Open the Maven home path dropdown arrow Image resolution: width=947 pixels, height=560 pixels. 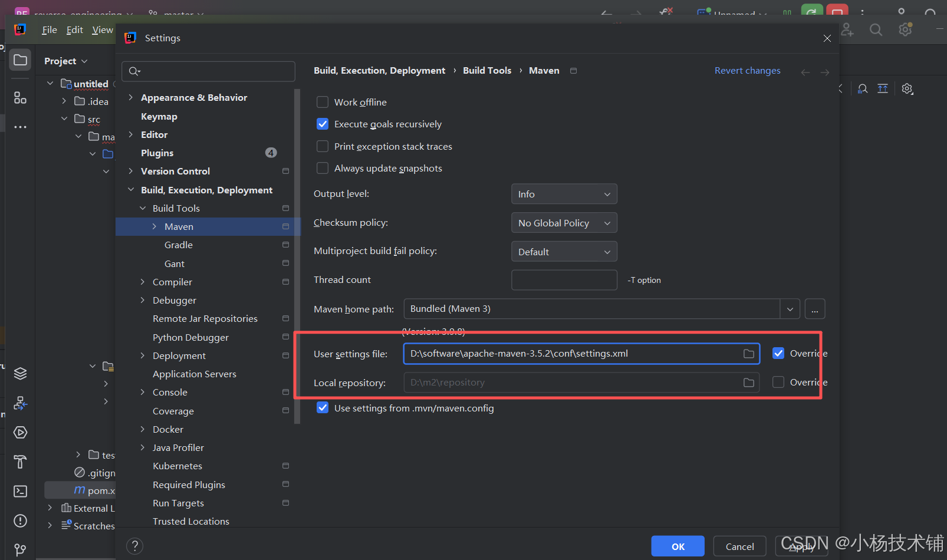(x=790, y=309)
